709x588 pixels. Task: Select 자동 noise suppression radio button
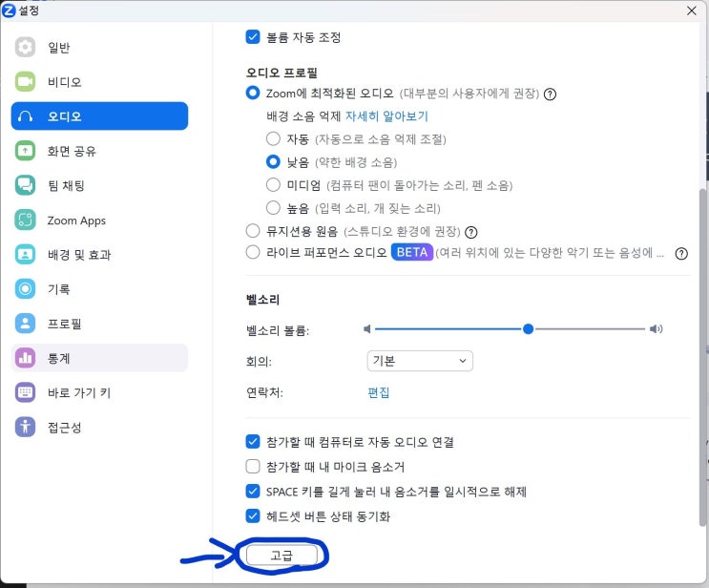pyautogui.click(x=273, y=138)
